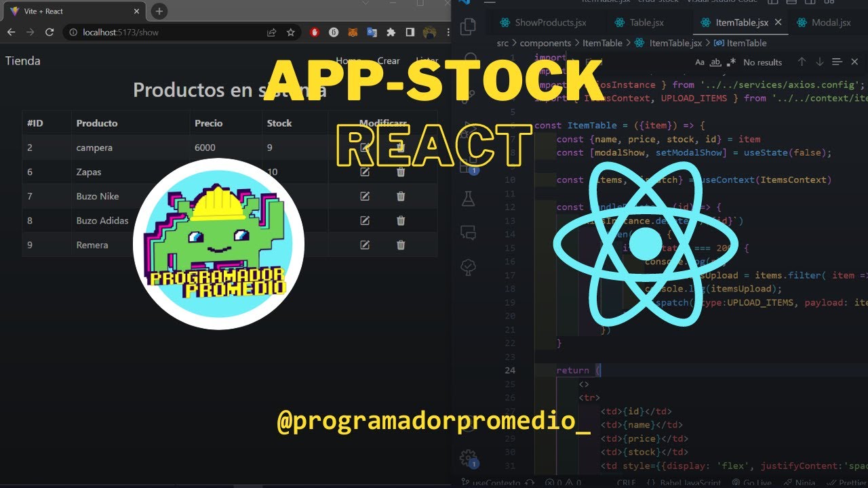Click the CRLF line ending indicator
Screen dimensions: 868x488
point(627,483)
